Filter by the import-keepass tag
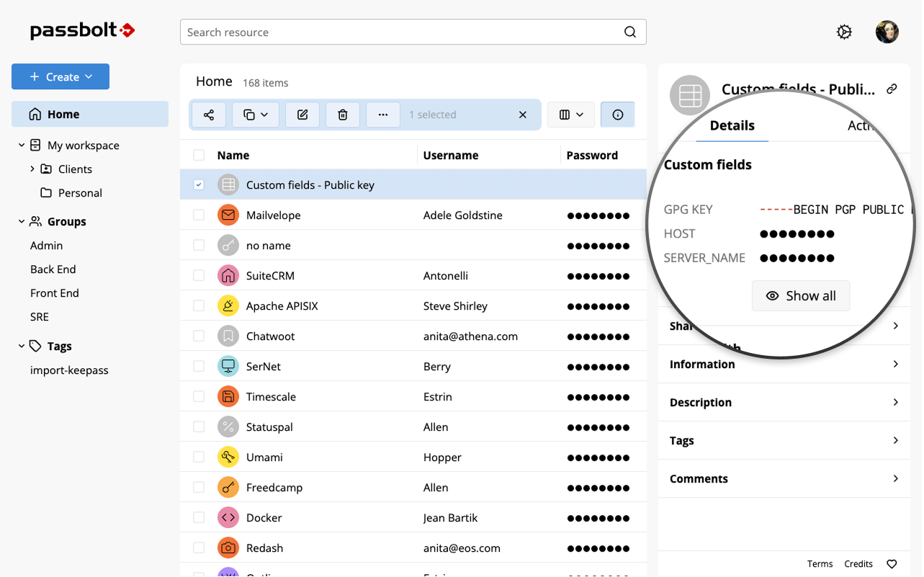 tap(69, 370)
